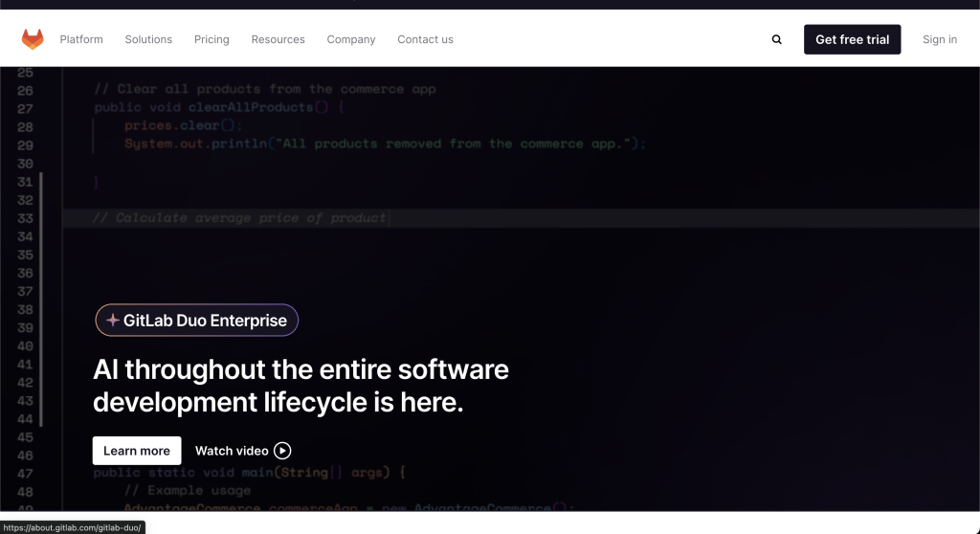The width and height of the screenshot is (980, 534).
Task: Click the Get free trial button
Action: (852, 39)
